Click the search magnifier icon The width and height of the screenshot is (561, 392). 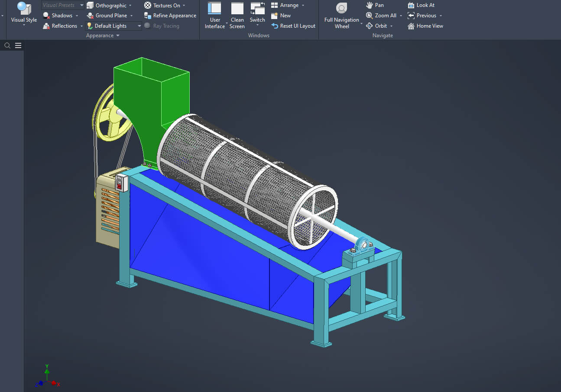[x=7, y=45]
